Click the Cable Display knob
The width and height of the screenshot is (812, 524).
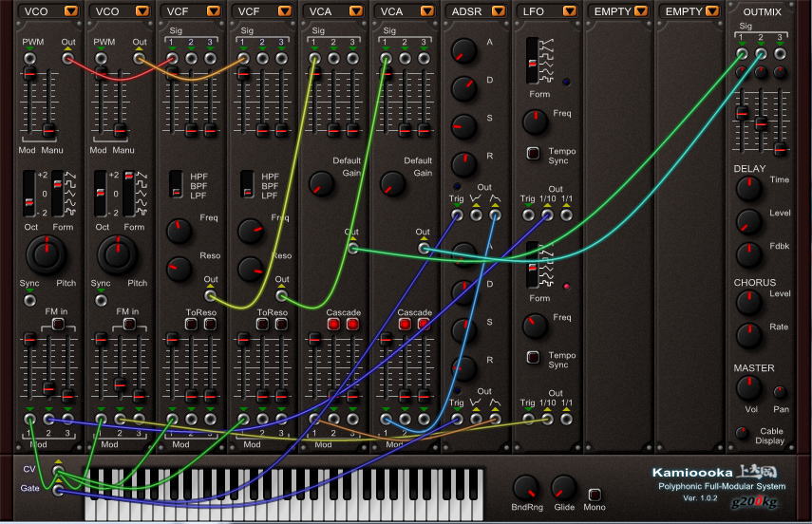coord(742,433)
